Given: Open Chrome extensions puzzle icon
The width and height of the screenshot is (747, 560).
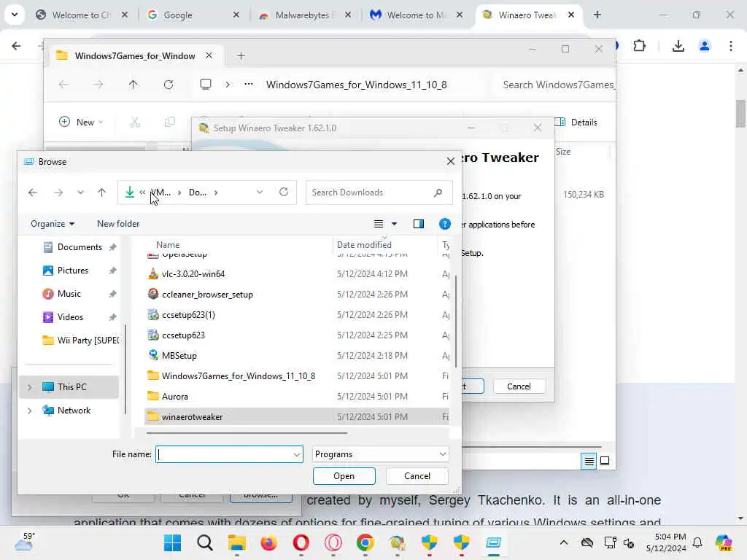Looking at the screenshot, I should (x=639, y=46).
